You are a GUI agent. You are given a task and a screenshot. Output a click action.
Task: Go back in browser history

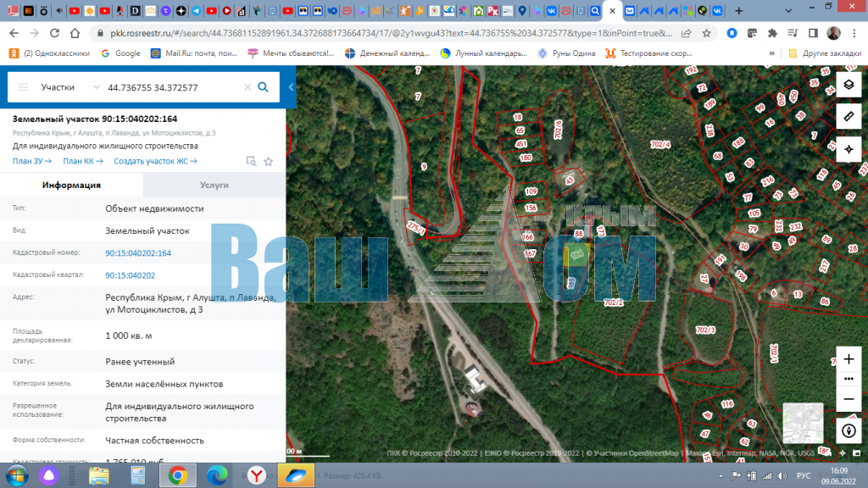point(14,33)
